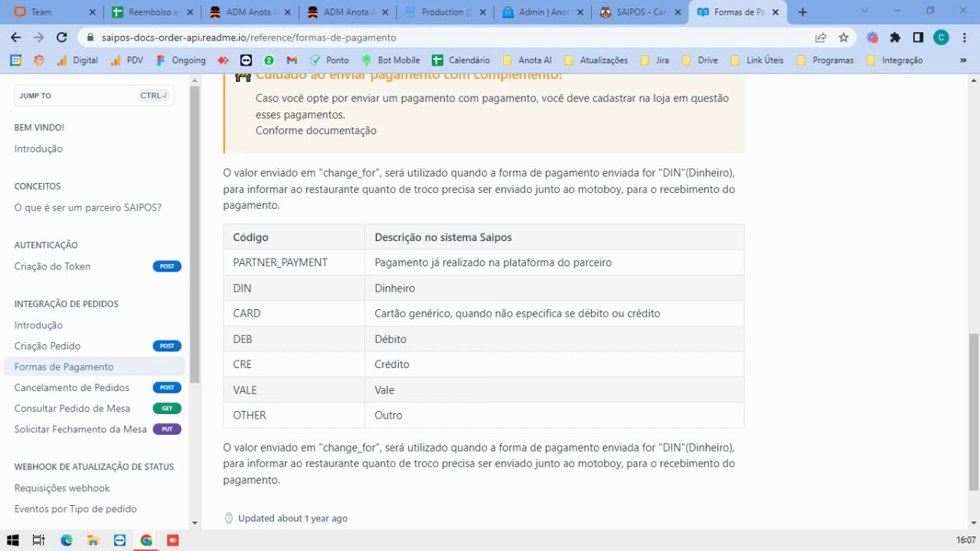The width and height of the screenshot is (980, 551).
Task: Open the TeamViewer bookmark icon
Action: (246, 60)
